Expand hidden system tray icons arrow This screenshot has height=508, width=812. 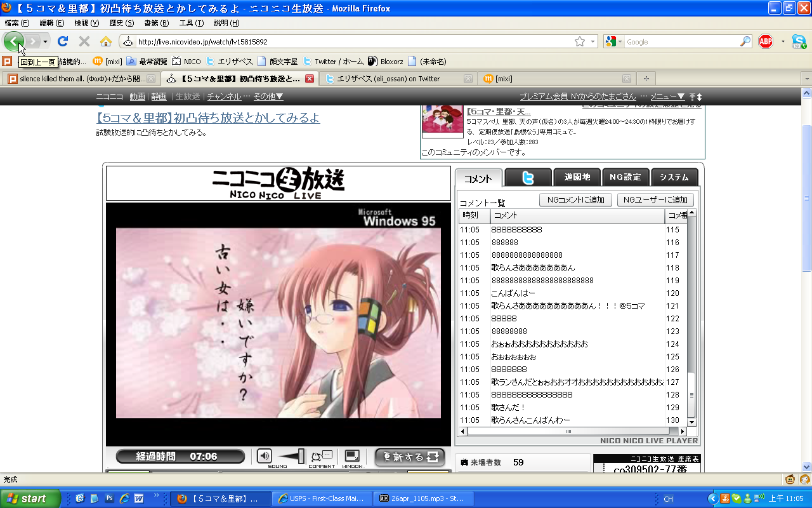pyautogui.click(x=713, y=499)
